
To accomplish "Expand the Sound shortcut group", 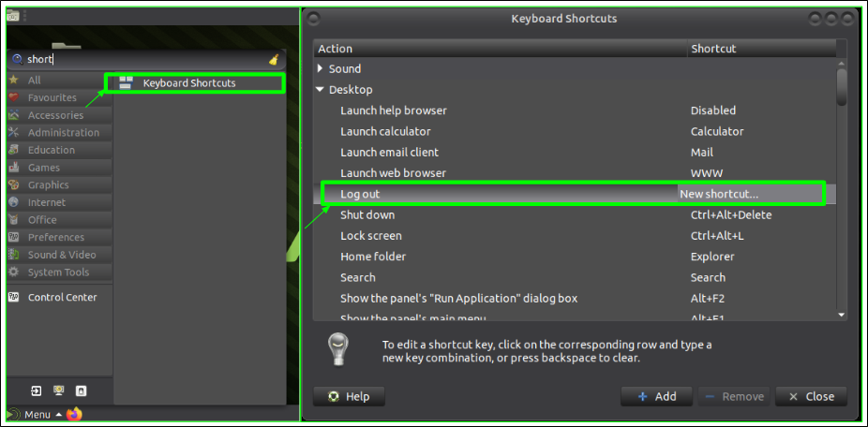I will pyautogui.click(x=321, y=68).
